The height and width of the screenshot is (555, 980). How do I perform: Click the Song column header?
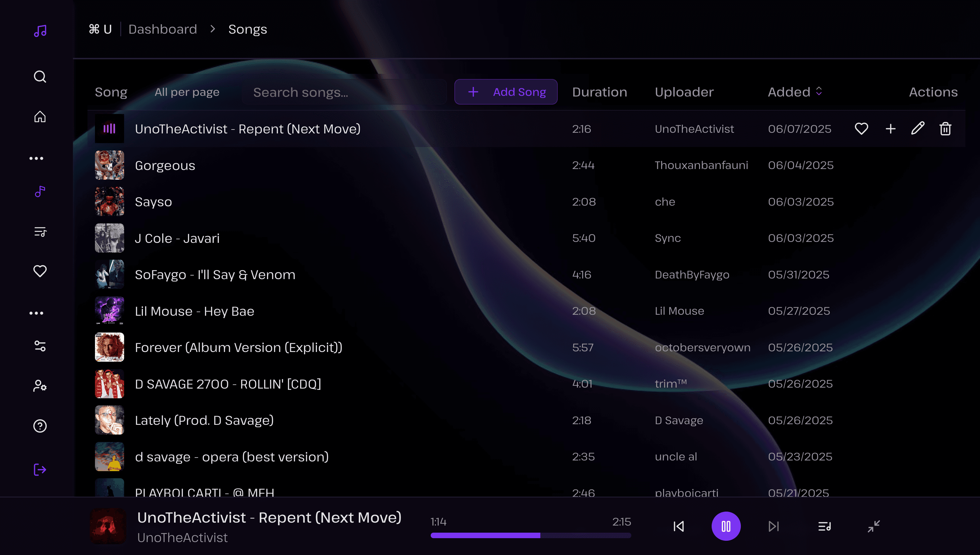(x=111, y=92)
